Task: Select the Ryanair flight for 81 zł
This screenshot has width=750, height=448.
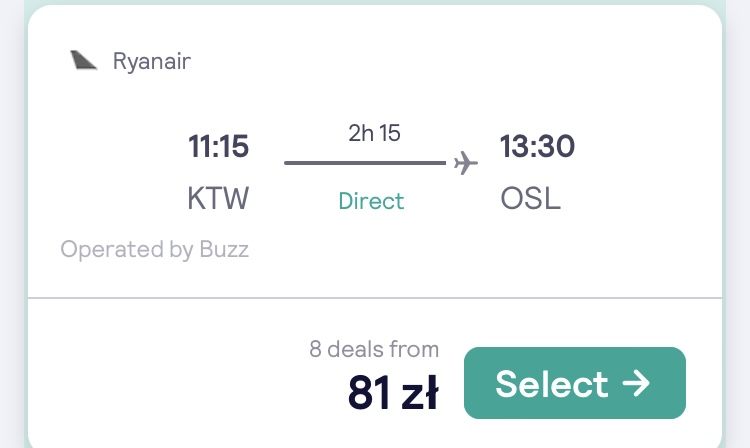Action: tap(574, 383)
